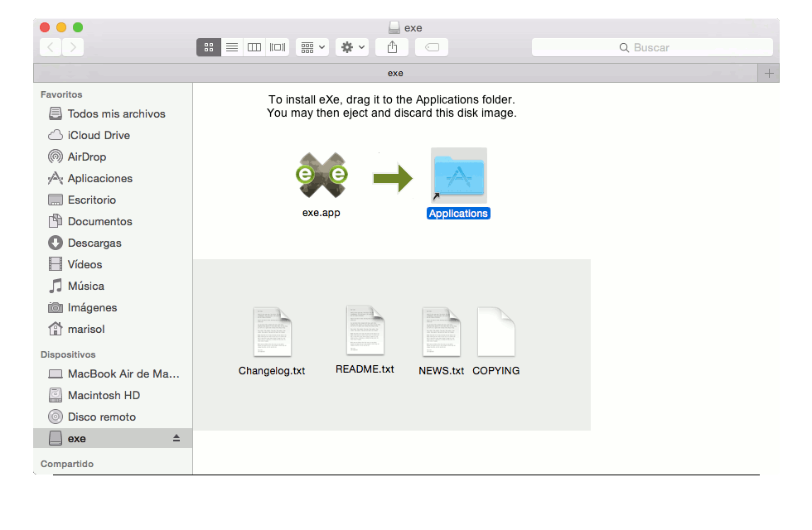
Task: Open the Action gear menu
Action: [351, 47]
